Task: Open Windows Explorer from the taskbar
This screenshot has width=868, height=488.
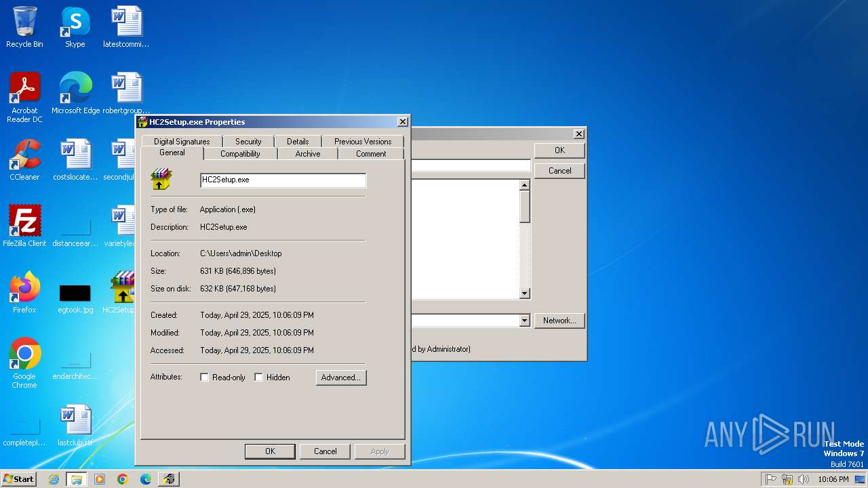Action: (77, 479)
